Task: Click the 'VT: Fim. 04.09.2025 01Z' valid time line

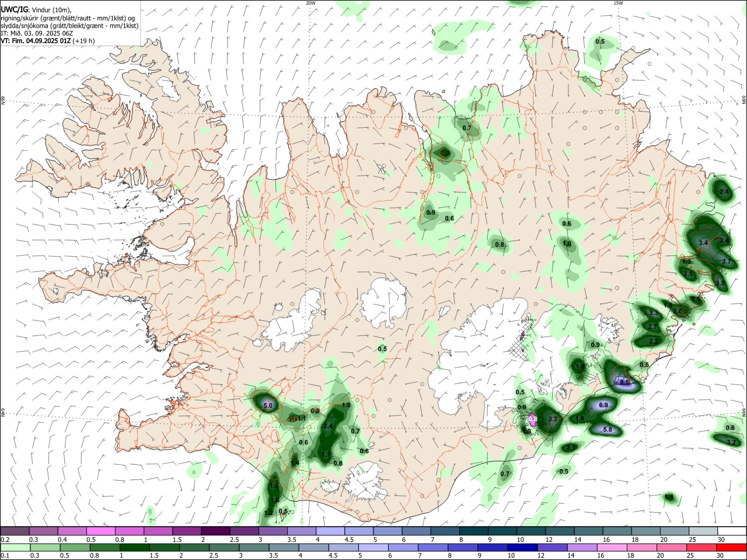Action: click(x=36, y=41)
